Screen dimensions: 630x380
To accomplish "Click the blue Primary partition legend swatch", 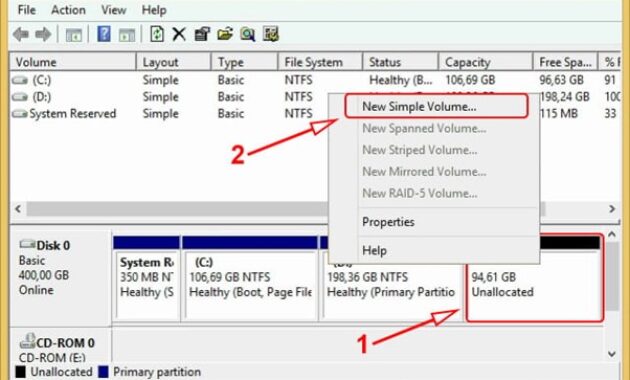I will pos(103,372).
